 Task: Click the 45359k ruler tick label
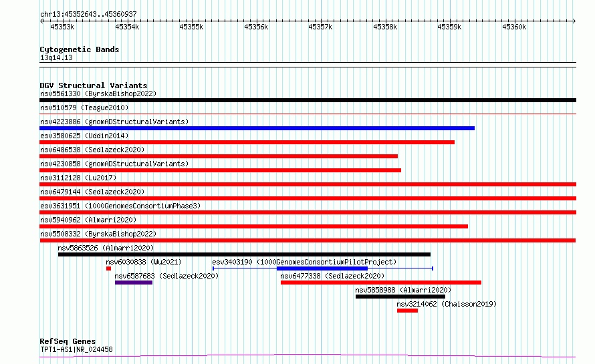tap(449, 27)
